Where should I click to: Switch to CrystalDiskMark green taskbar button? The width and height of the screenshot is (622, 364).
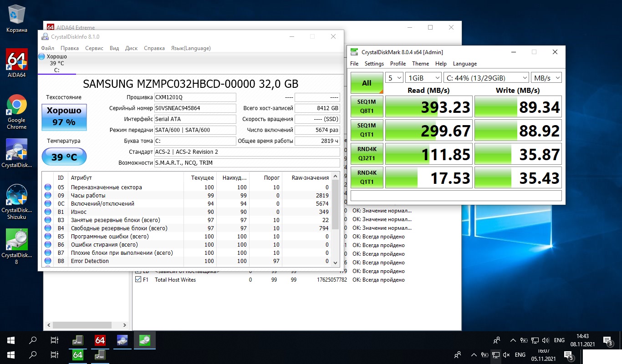[145, 340]
